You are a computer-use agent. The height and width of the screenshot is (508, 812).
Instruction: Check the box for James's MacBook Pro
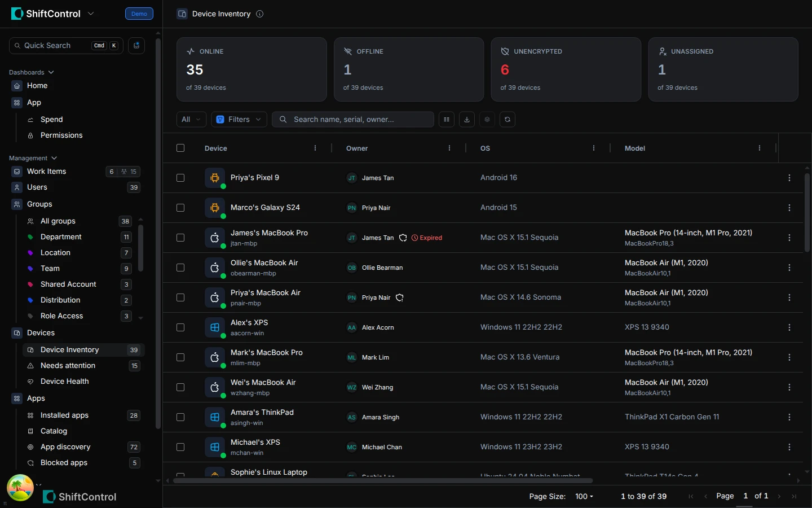pos(180,238)
